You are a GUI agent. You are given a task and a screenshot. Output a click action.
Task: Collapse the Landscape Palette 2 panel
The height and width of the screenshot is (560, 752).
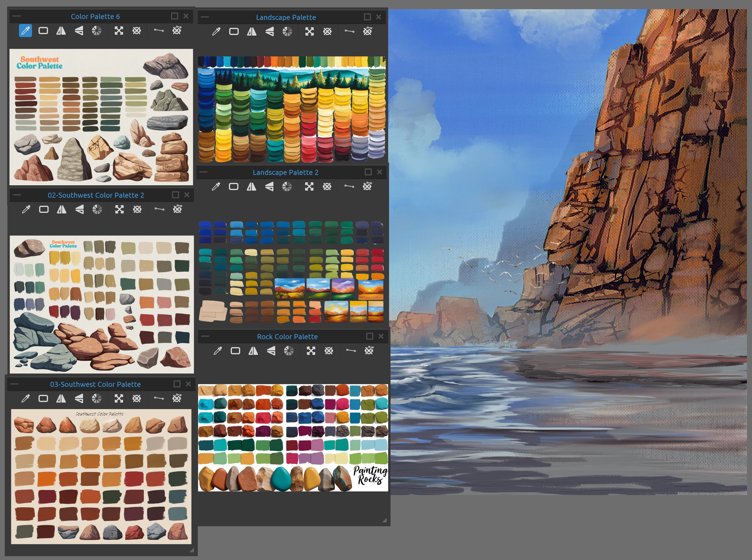[x=203, y=172]
